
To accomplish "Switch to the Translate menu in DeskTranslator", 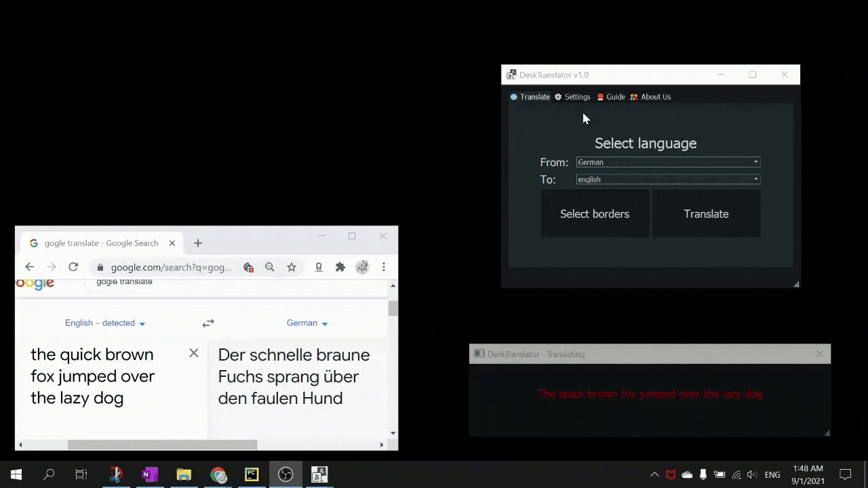I will pos(530,97).
